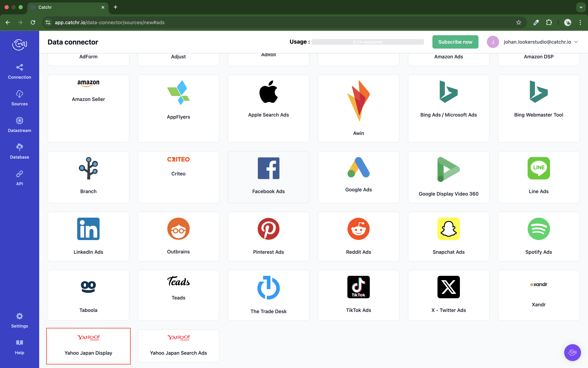
Task: Expand the tab search dropdown
Action: point(581,7)
